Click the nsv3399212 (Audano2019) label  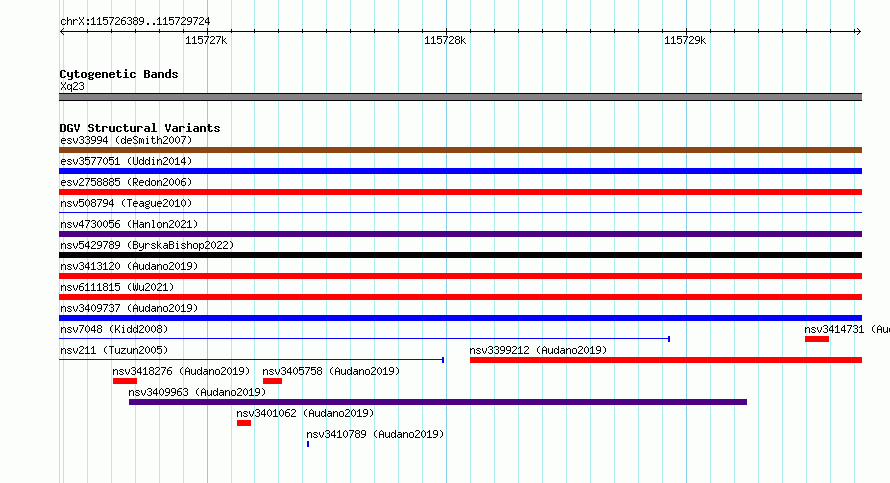click(538, 350)
